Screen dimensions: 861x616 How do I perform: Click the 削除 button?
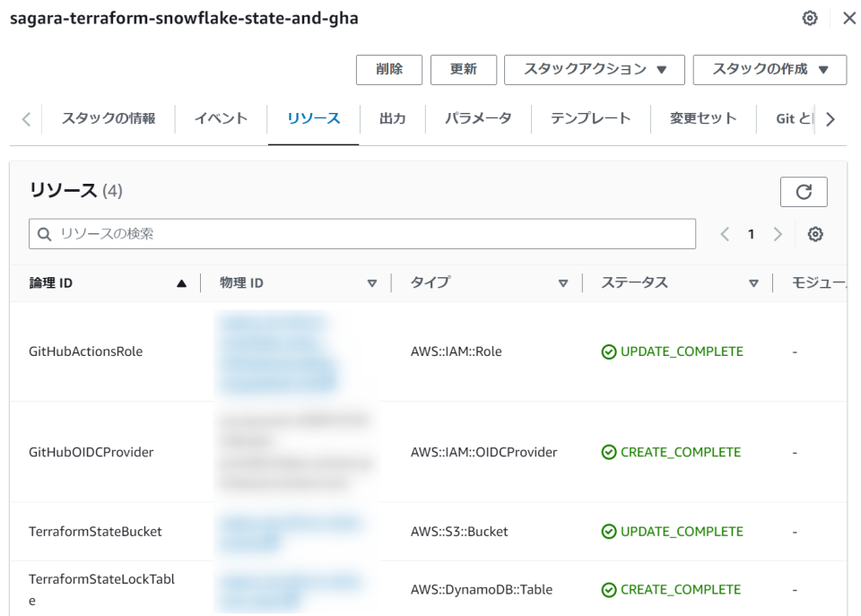point(389,70)
